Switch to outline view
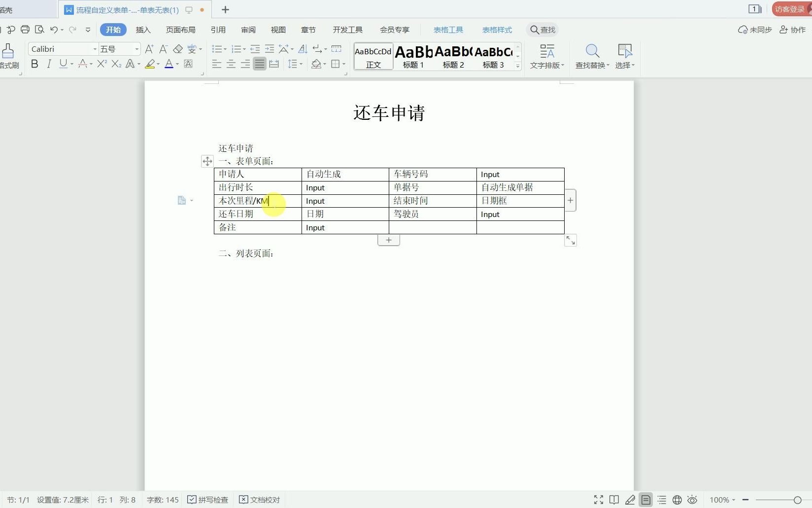This screenshot has width=812, height=508. 662,500
